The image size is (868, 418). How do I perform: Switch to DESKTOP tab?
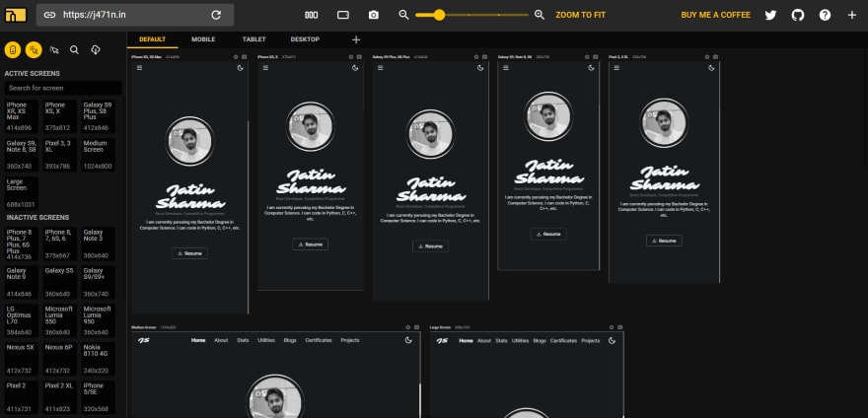(305, 39)
